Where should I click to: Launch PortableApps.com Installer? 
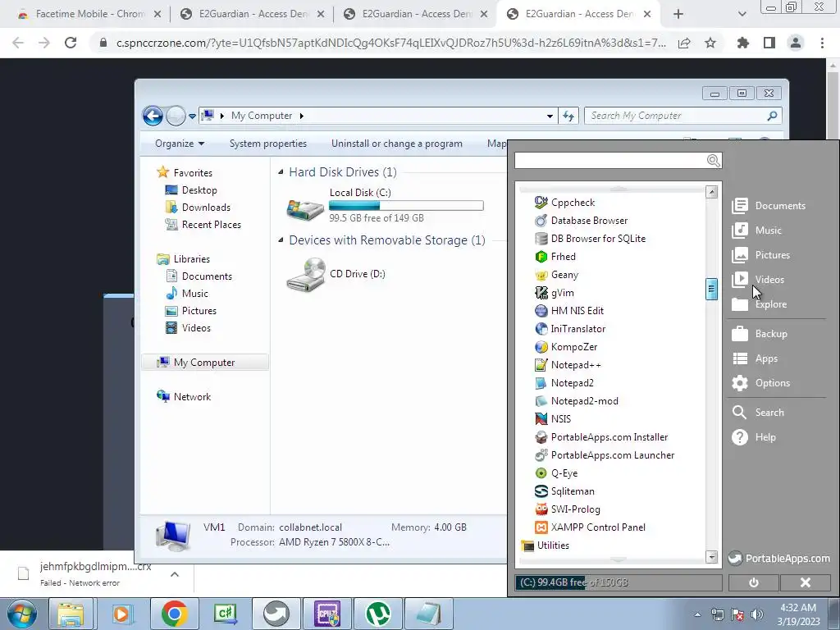(601, 437)
